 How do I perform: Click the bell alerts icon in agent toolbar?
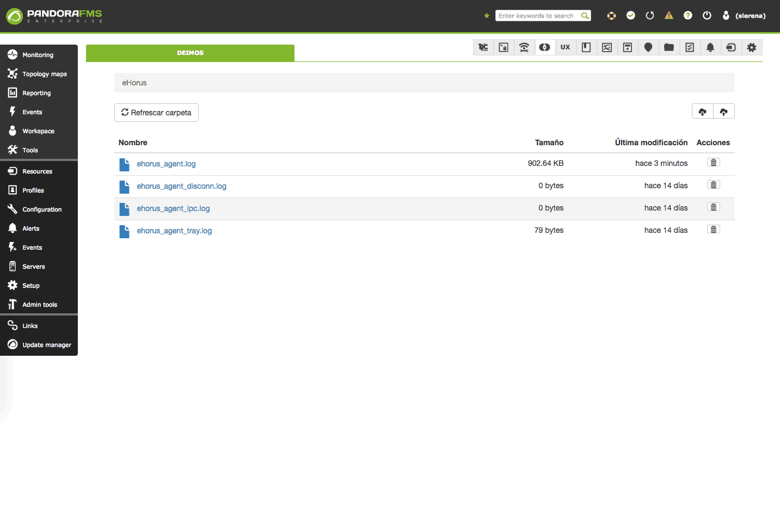(710, 47)
